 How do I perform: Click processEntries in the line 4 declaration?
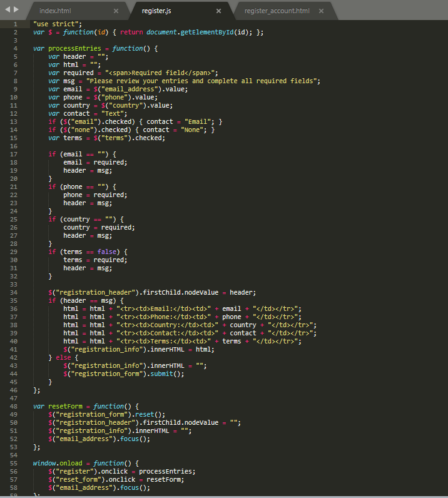click(x=74, y=49)
